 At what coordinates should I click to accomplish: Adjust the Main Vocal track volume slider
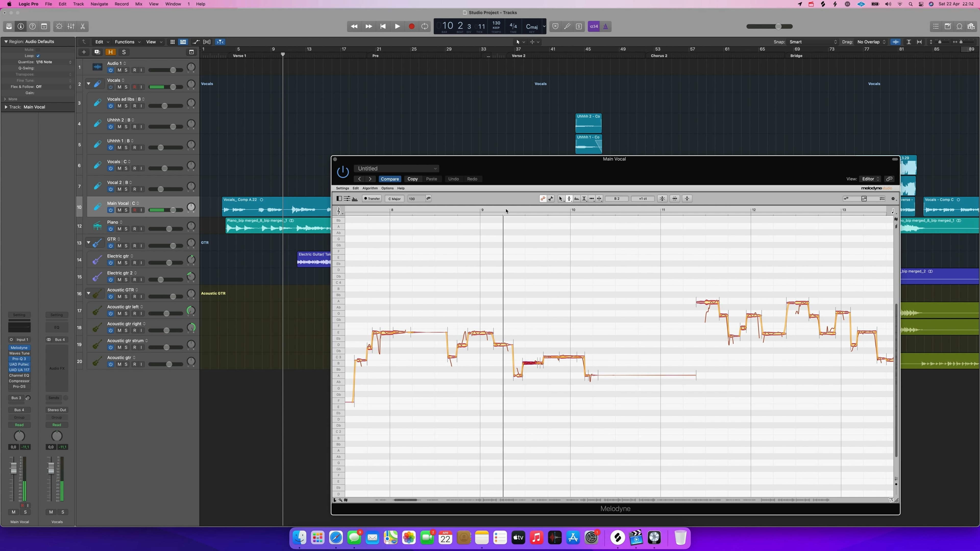(x=173, y=210)
